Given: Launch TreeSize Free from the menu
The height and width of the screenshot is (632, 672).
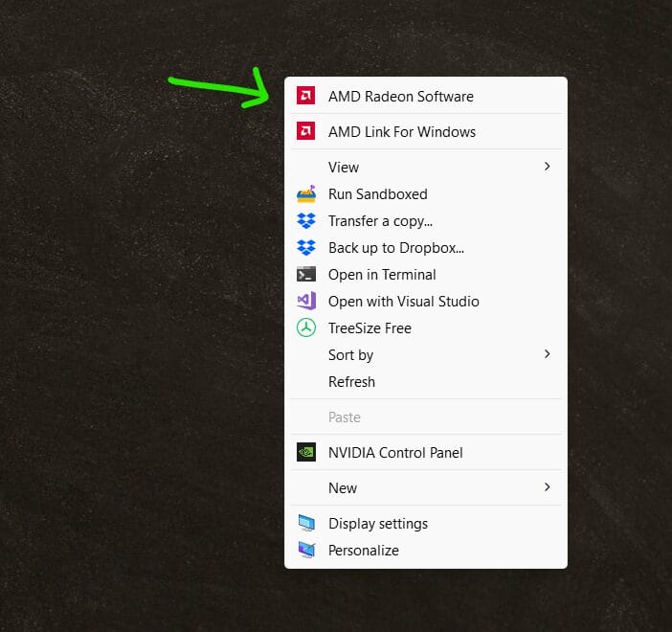Looking at the screenshot, I should pos(426,328).
